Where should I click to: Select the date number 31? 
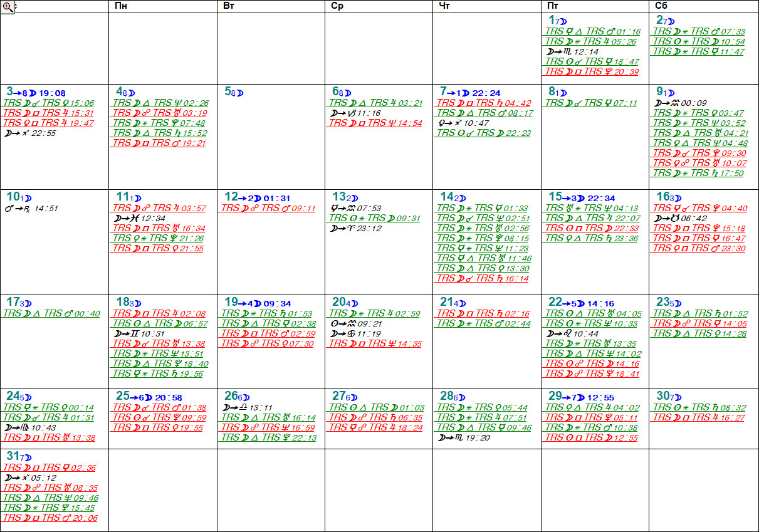(12, 456)
